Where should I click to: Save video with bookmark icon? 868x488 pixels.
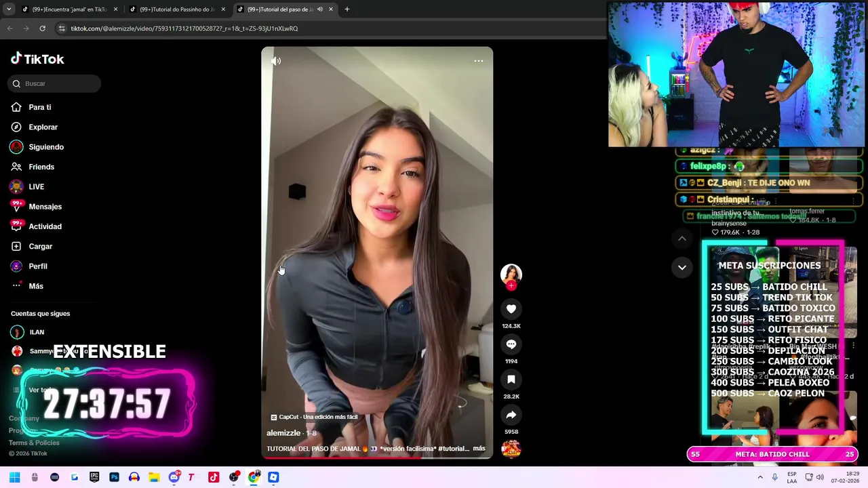[x=511, y=380]
